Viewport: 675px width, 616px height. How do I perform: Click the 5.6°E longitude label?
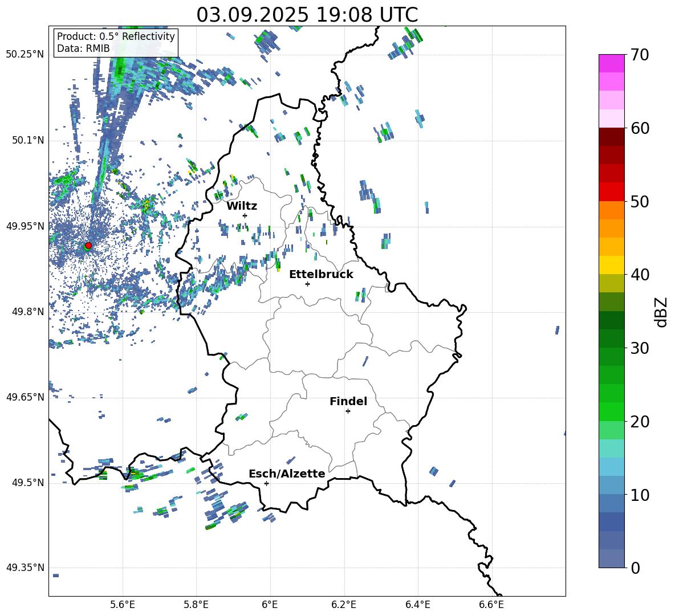(x=123, y=605)
